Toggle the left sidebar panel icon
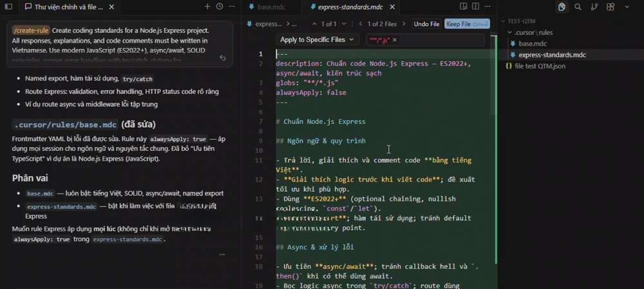The width and height of the screenshot is (644, 289). tap(8, 6)
